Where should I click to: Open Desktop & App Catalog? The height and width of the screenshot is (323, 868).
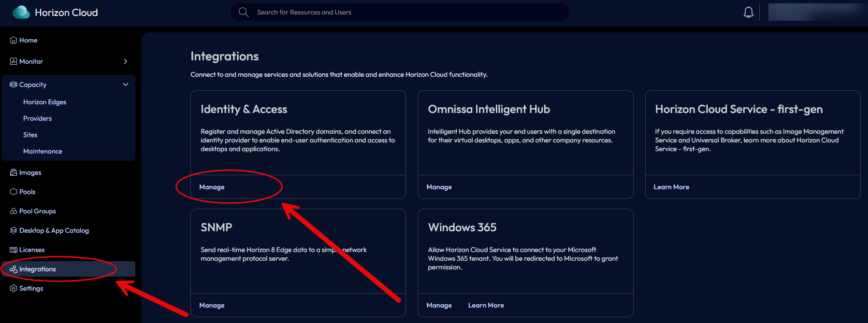click(x=54, y=230)
